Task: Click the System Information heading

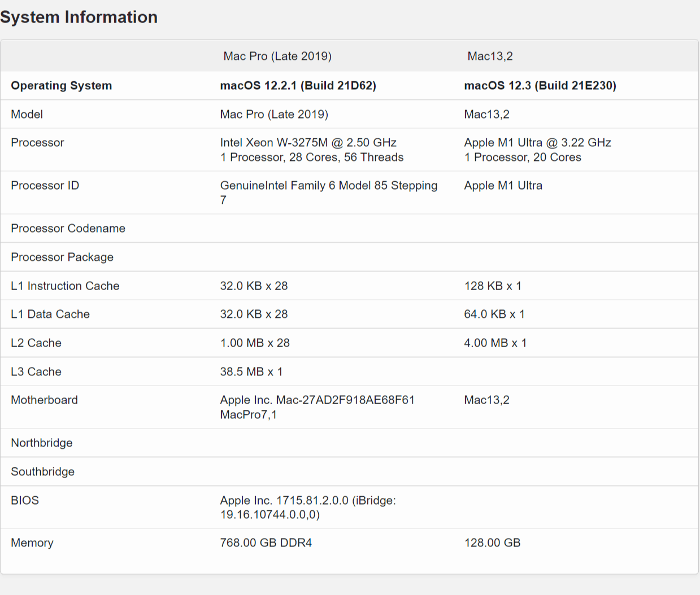Action: (79, 17)
